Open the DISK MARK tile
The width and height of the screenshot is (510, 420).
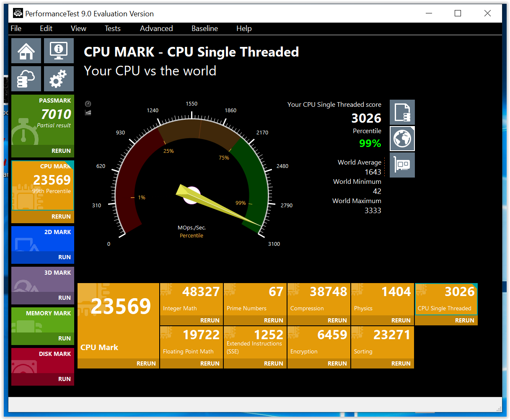point(43,361)
